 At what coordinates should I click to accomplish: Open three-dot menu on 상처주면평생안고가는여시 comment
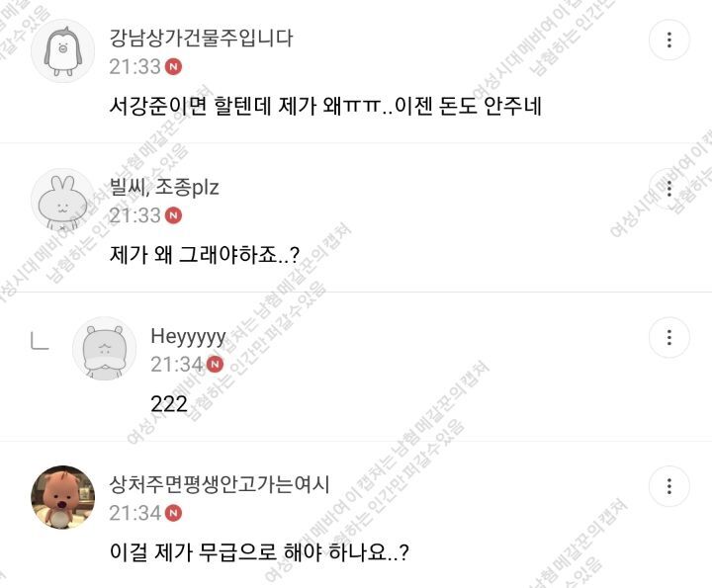pyautogui.click(x=668, y=486)
